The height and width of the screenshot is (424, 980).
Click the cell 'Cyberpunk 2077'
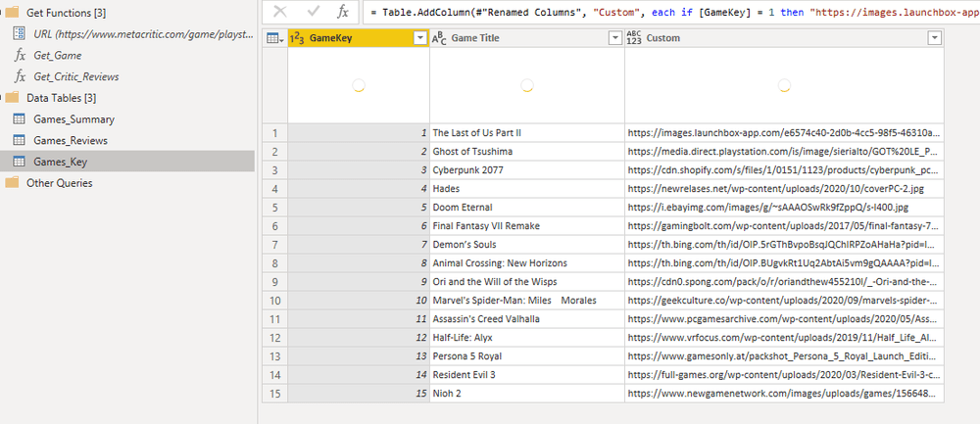coord(527,169)
